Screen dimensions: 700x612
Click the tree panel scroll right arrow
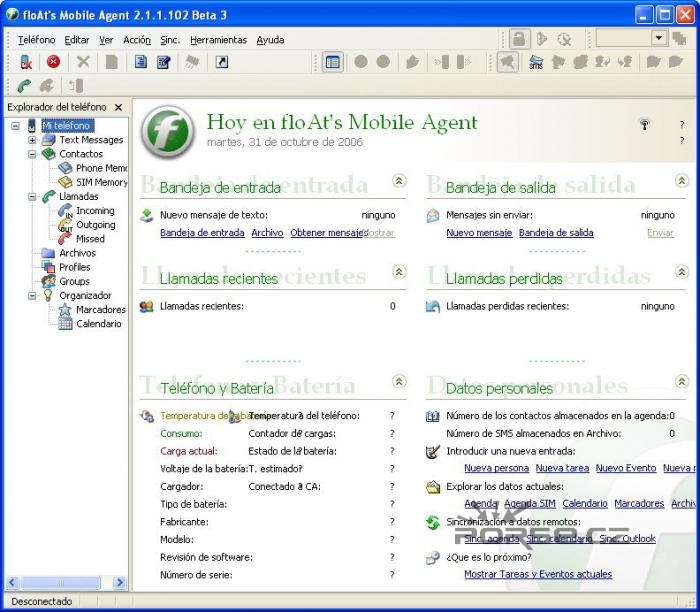tap(120, 582)
